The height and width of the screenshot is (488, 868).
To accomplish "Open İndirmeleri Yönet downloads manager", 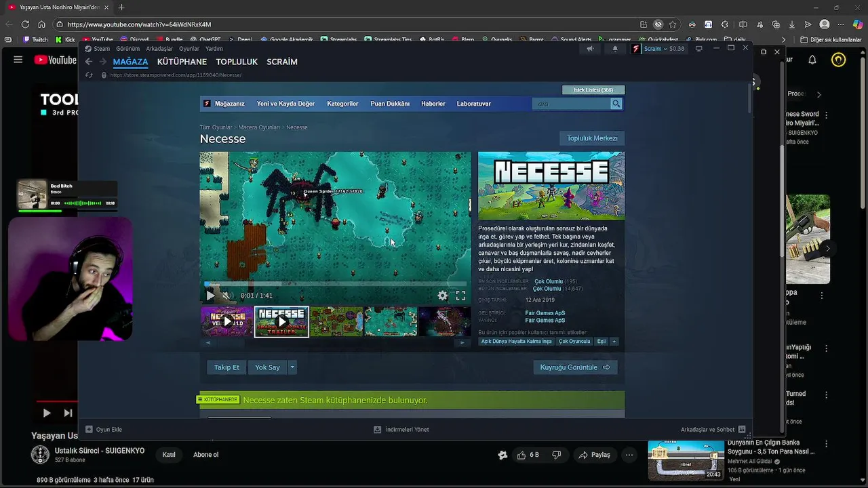I will tap(401, 429).
